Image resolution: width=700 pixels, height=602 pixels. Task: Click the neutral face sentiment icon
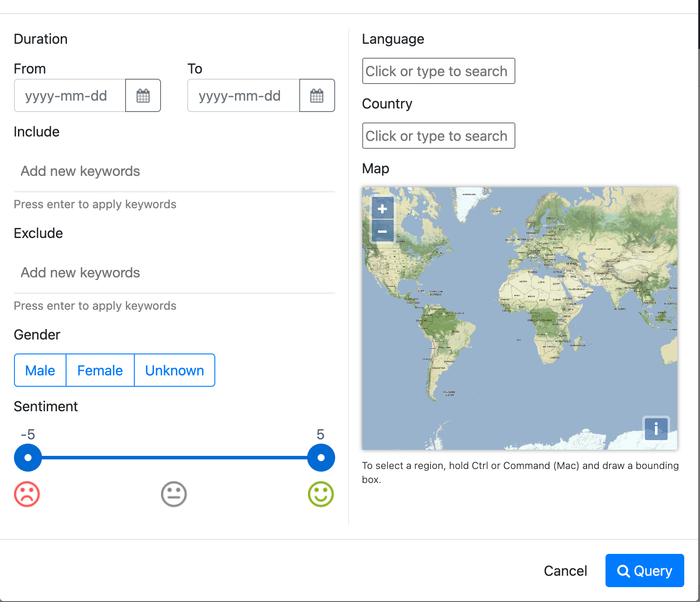174,494
